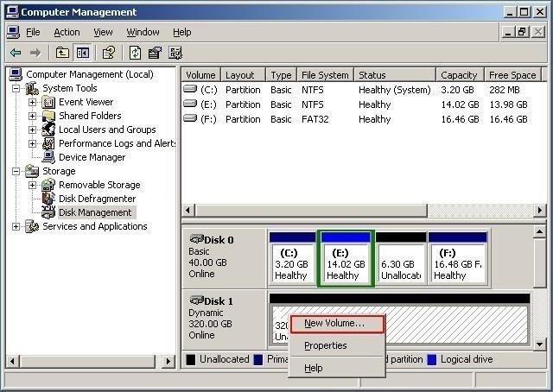Sort by the Status column header
Screen dimensions: 553x392
(x=395, y=75)
